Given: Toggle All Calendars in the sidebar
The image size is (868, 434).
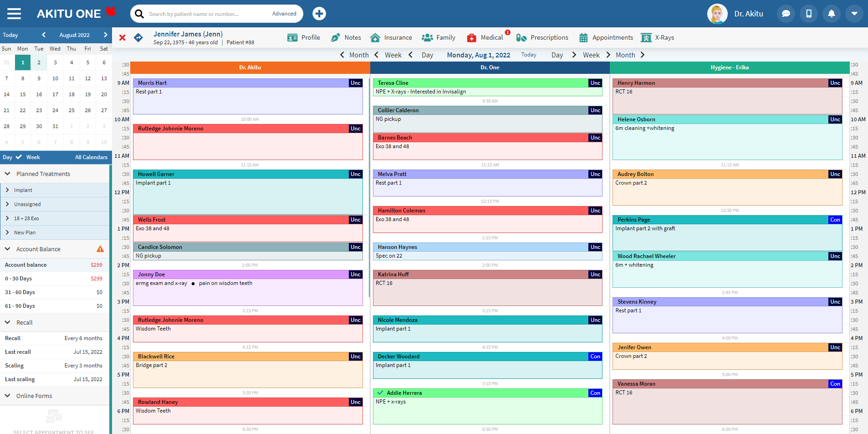Looking at the screenshot, I should [91, 157].
